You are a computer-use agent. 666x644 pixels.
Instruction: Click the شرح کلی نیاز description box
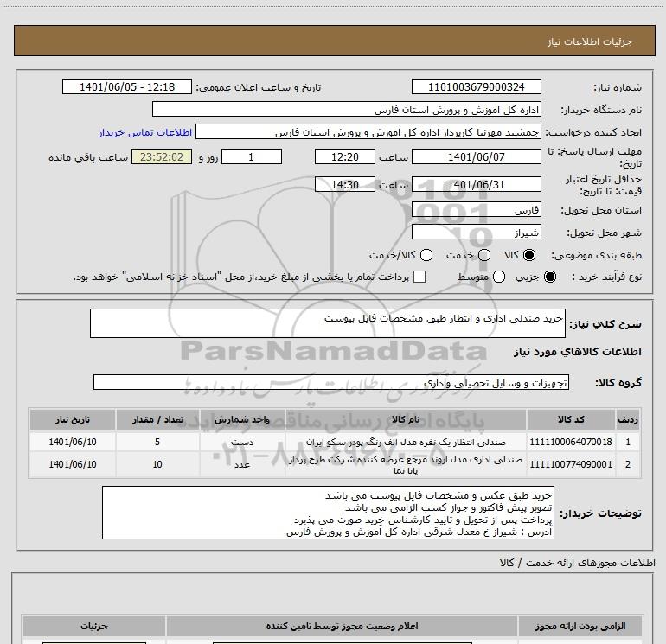(328, 323)
